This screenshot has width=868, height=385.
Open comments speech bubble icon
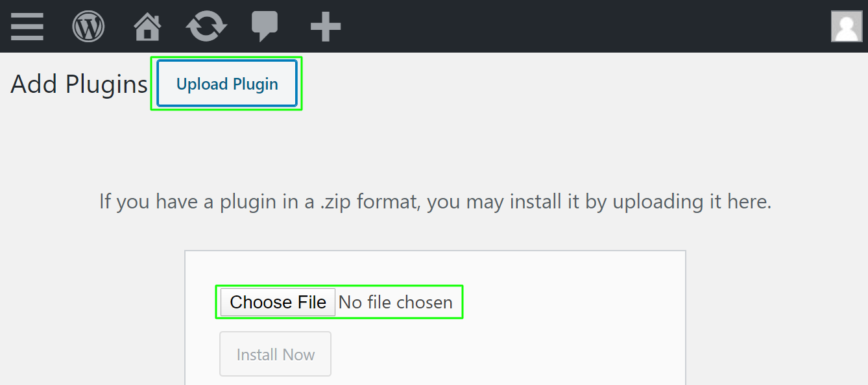pos(265,27)
